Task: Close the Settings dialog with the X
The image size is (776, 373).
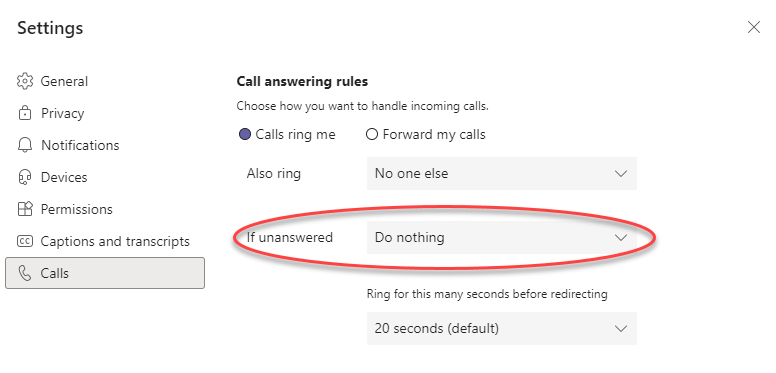Action: tap(754, 27)
